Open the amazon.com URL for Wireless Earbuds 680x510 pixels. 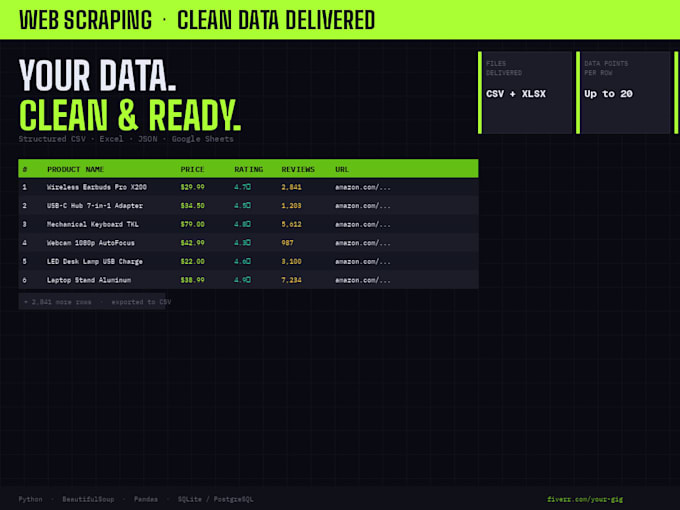point(363,187)
